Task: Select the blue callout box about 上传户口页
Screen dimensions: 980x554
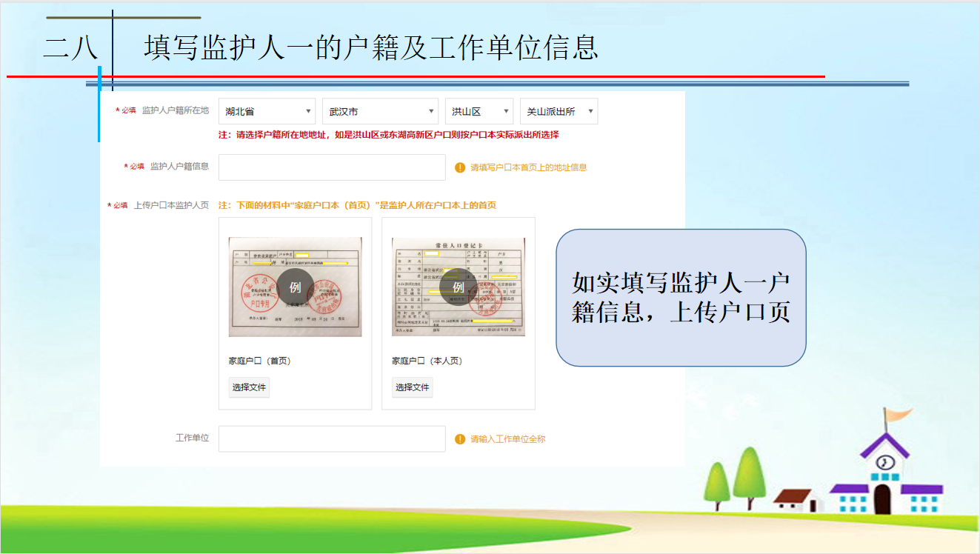Action: click(x=681, y=298)
